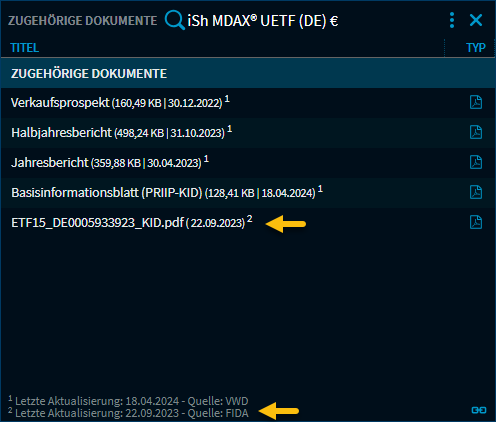Click the footnote with Quelle: FIDA
This screenshot has height=422, width=496.
[128, 413]
